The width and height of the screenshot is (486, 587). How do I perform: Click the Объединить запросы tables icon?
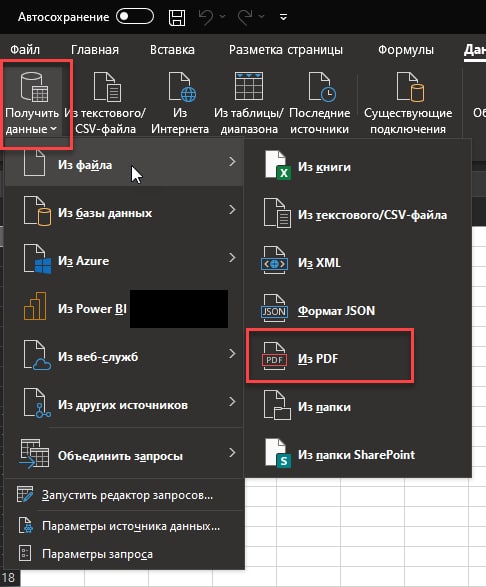[x=34, y=454]
